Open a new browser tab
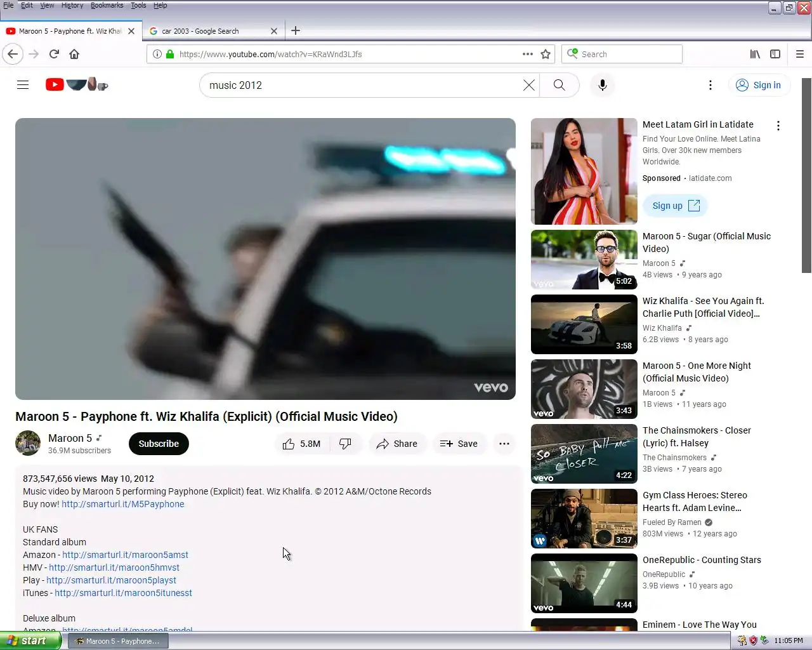This screenshot has width=812, height=650. coord(296,30)
